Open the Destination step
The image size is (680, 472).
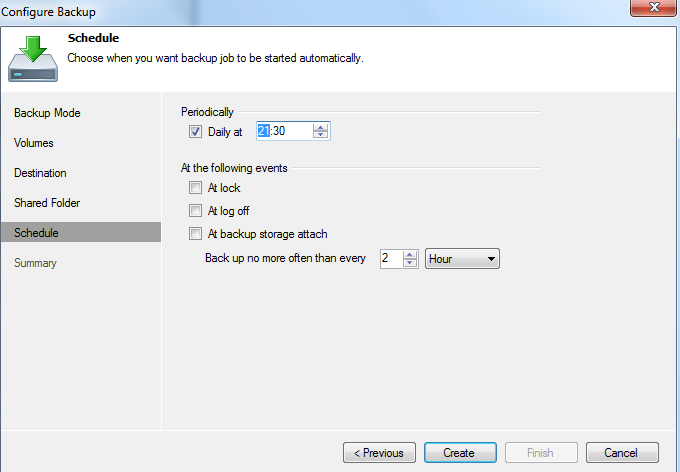coord(40,173)
